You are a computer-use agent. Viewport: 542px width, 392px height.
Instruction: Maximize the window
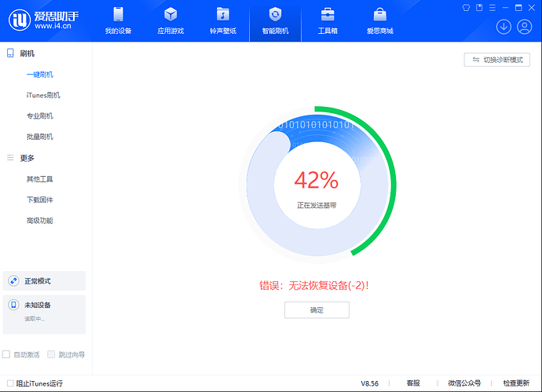(518, 8)
